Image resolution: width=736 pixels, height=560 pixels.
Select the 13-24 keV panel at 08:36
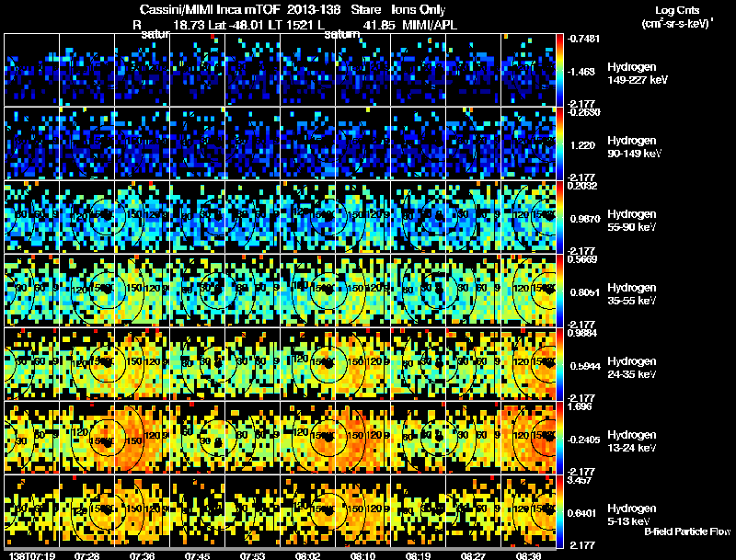point(528,438)
